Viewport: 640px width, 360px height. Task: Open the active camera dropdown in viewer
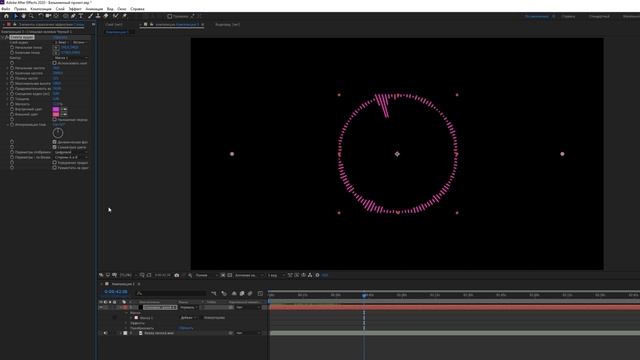(249, 275)
